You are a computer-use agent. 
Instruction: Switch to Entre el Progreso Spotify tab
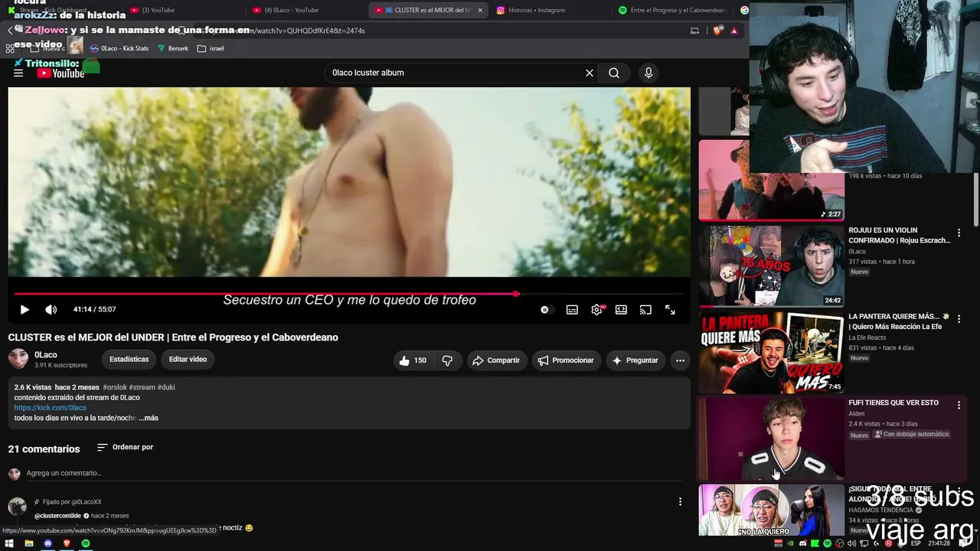pos(673,10)
